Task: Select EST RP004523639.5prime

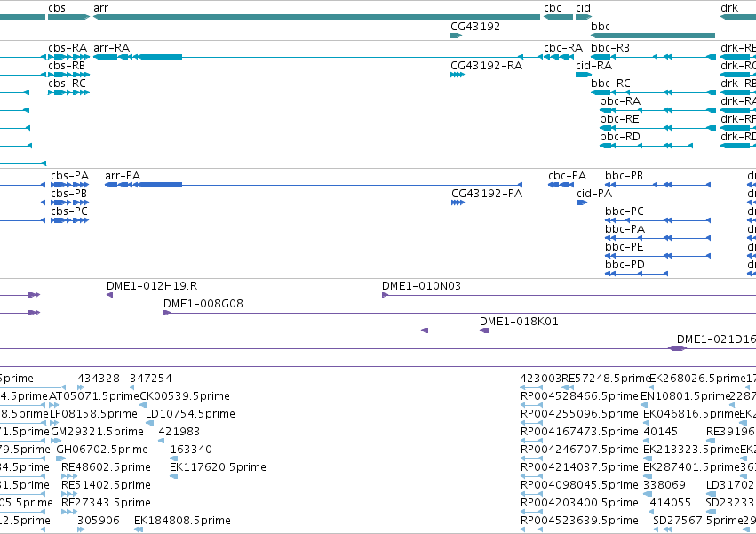Action: 532,530
